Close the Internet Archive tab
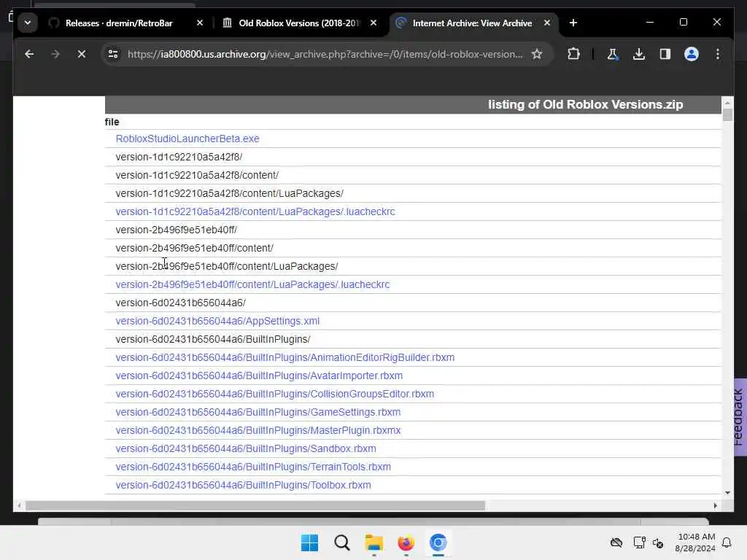 pyautogui.click(x=547, y=23)
